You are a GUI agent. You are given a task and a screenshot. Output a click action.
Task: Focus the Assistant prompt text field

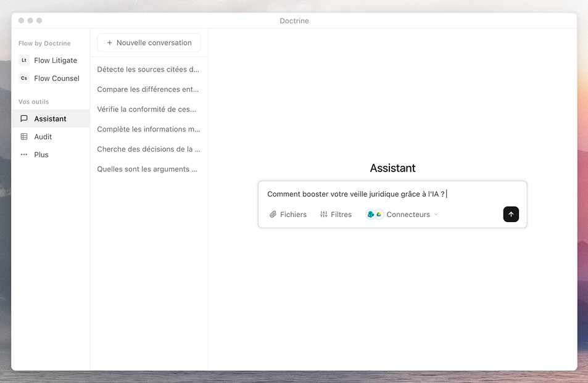(392, 194)
